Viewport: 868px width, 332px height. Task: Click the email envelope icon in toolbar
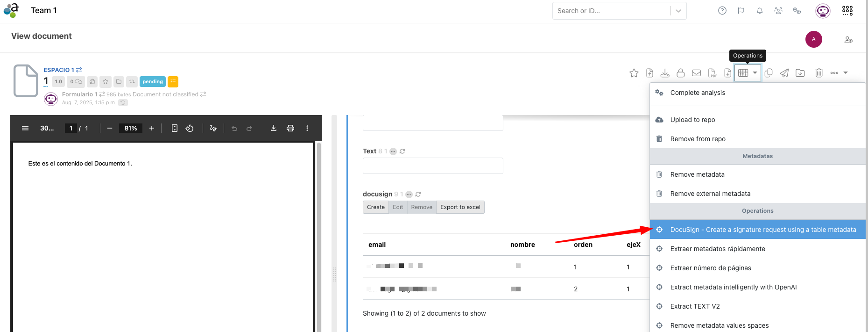coord(696,73)
